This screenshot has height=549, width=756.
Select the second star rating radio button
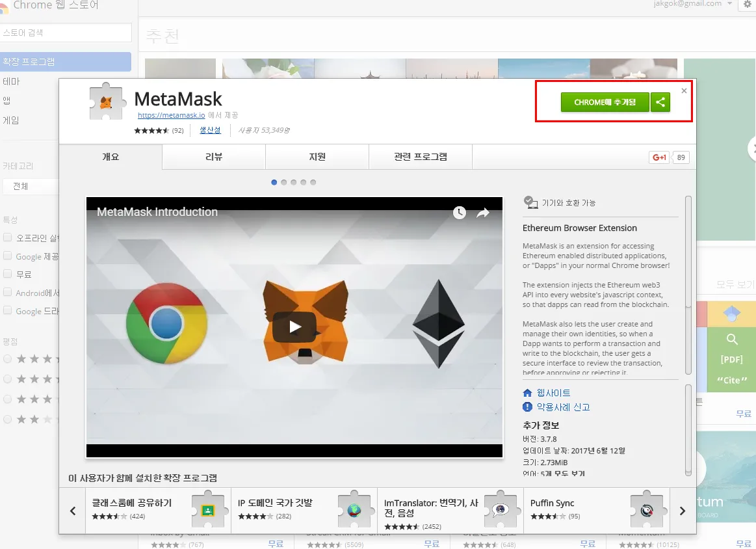[7, 379]
